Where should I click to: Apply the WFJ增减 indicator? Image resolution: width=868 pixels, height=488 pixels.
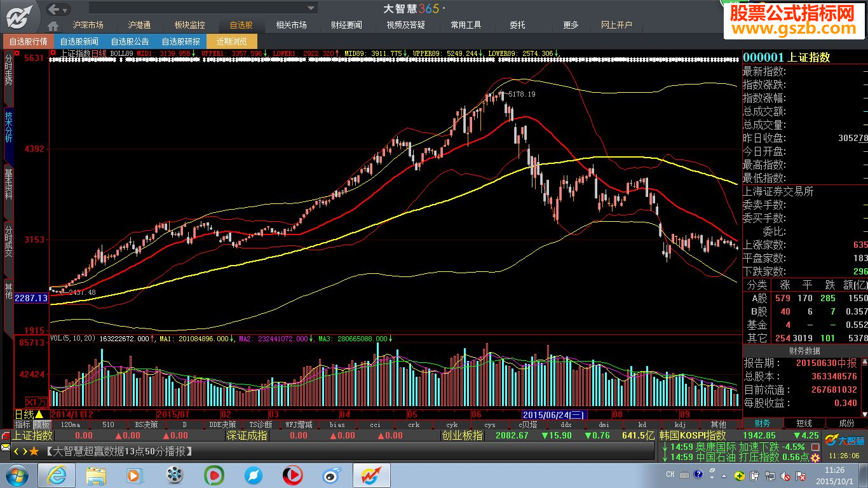299,424
